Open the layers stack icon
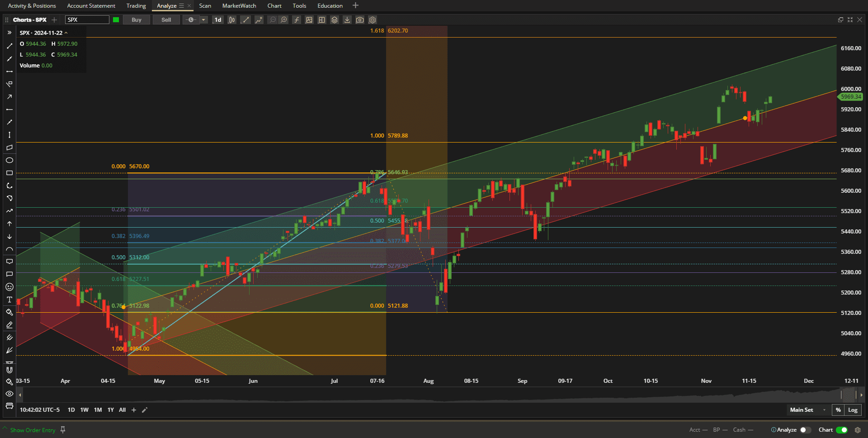The height and width of the screenshot is (438, 868). click(x=335, y=20)
